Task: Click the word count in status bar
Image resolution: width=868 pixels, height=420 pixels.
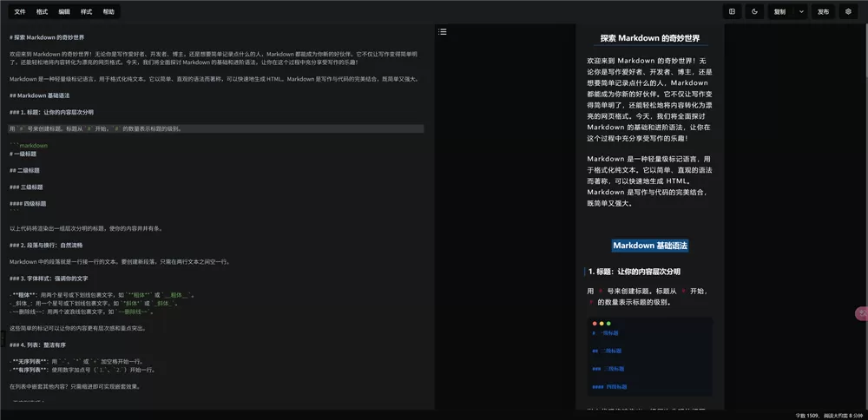Action: [806, 415]
